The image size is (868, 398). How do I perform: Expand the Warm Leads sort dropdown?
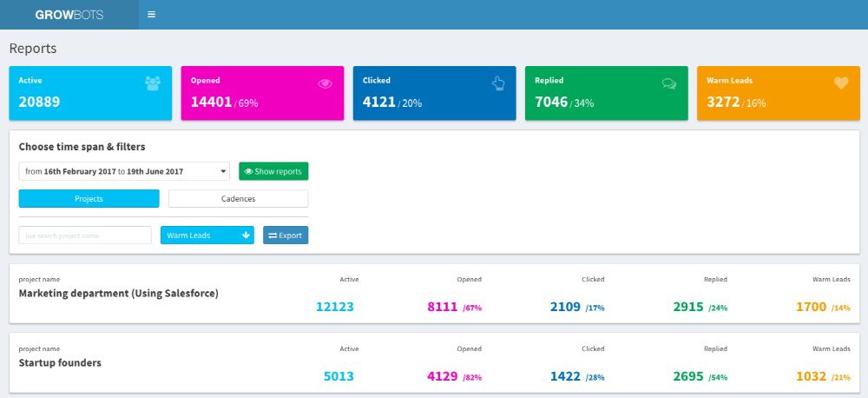pos(207,235)
